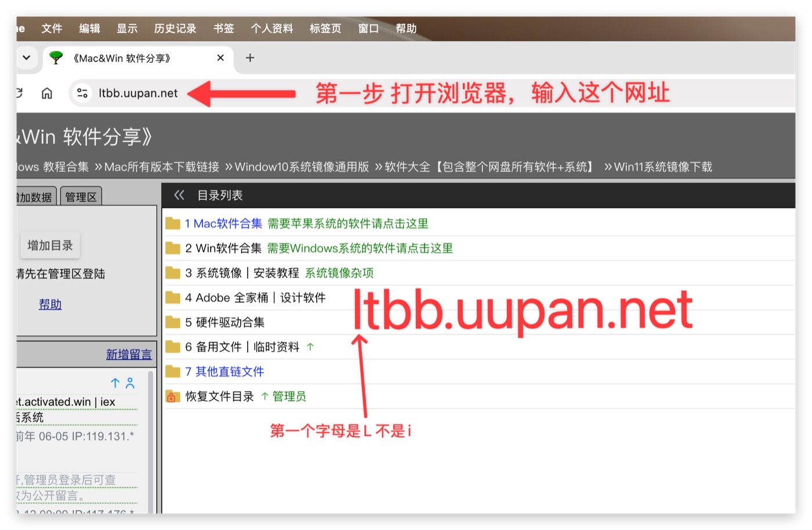This screenshot has width=812, height=530.
Task: Switch to the 管理区 tab
Action: tap(81, 197)
